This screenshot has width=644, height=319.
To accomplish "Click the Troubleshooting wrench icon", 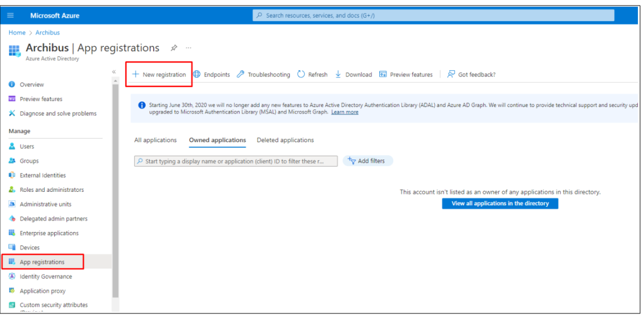I will pos(241,74).
